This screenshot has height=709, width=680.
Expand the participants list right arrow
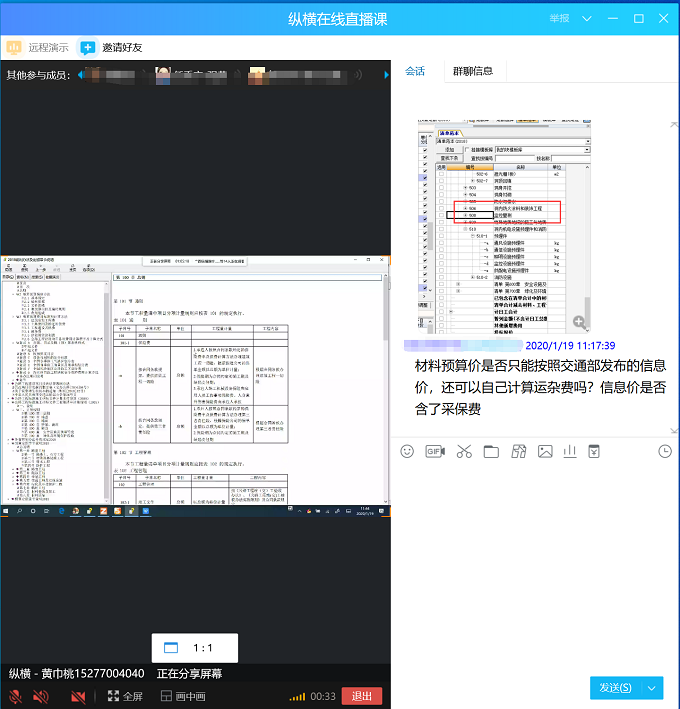[x=384, y=74]
